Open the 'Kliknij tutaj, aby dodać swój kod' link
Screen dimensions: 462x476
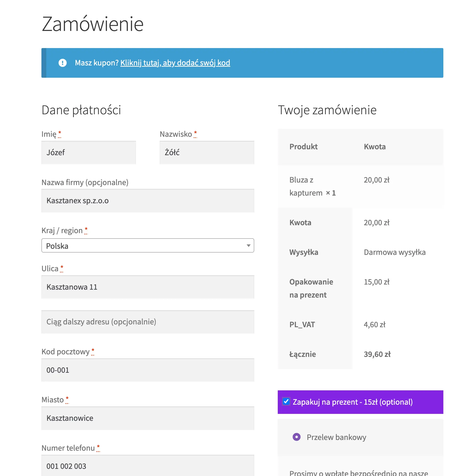(x=175, y=63)
